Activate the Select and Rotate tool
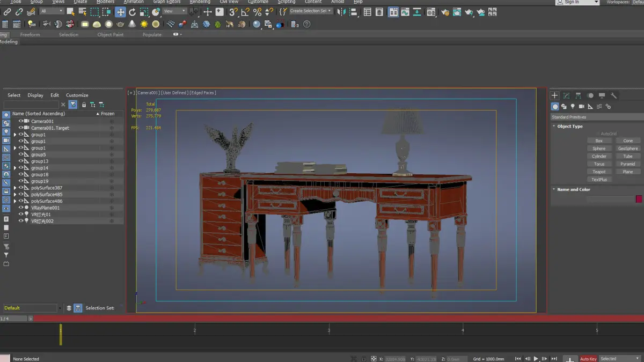644x362 pixels. point(133,12)
